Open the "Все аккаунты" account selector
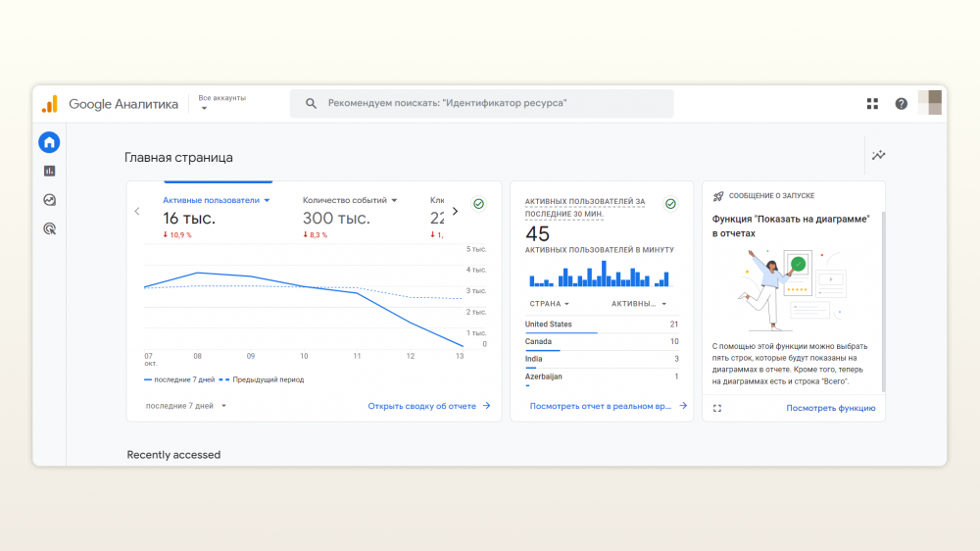Viewport: 980px width, 551px height. coord(221,103)
